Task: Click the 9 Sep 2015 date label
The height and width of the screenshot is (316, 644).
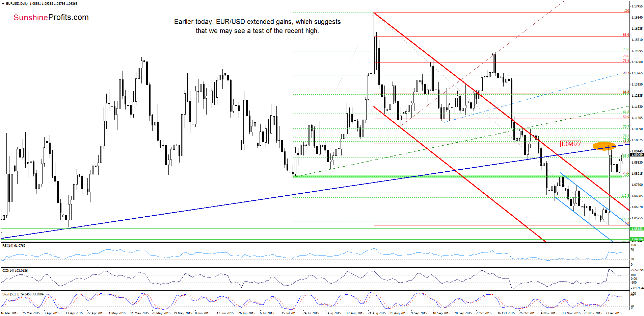Action: point(420,313)
